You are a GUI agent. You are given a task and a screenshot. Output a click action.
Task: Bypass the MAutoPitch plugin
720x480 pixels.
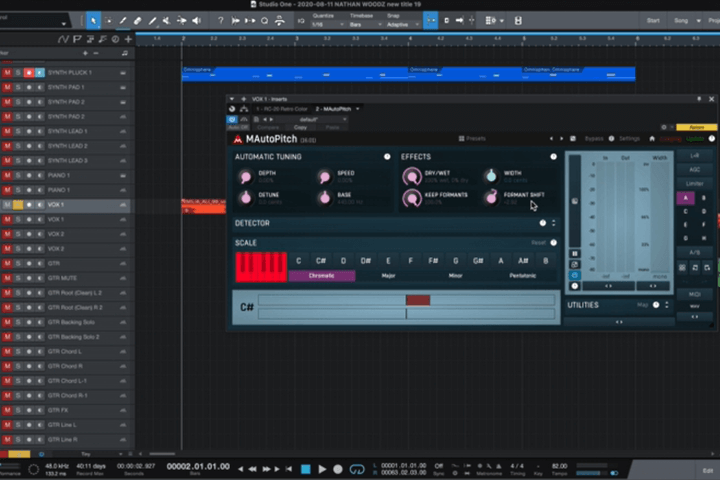click(x=594, y=139)
